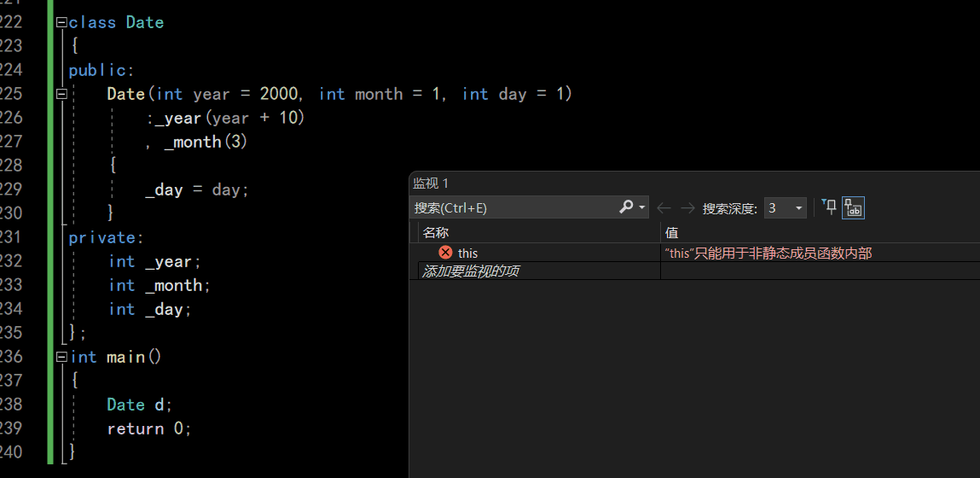Click line number 232 in the gutter
980x478 pixels.
(11, 261)
